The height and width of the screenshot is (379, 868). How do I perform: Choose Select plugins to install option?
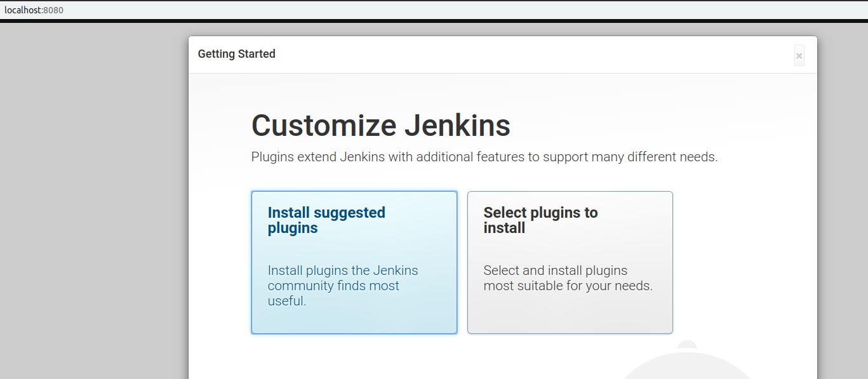(570, 262)
